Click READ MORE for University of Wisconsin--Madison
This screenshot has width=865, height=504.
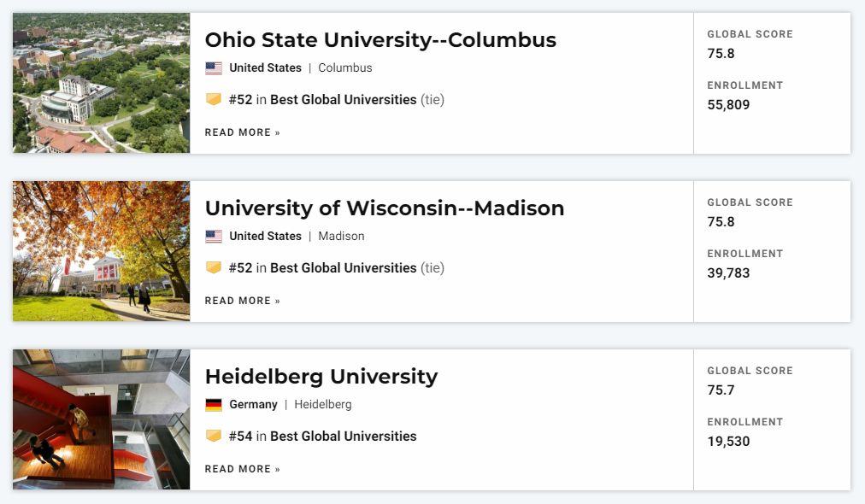243,301
